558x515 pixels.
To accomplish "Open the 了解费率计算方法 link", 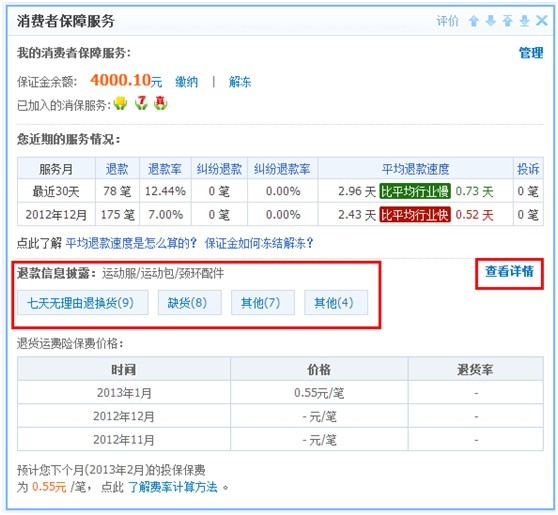I will tap(173, 487).
